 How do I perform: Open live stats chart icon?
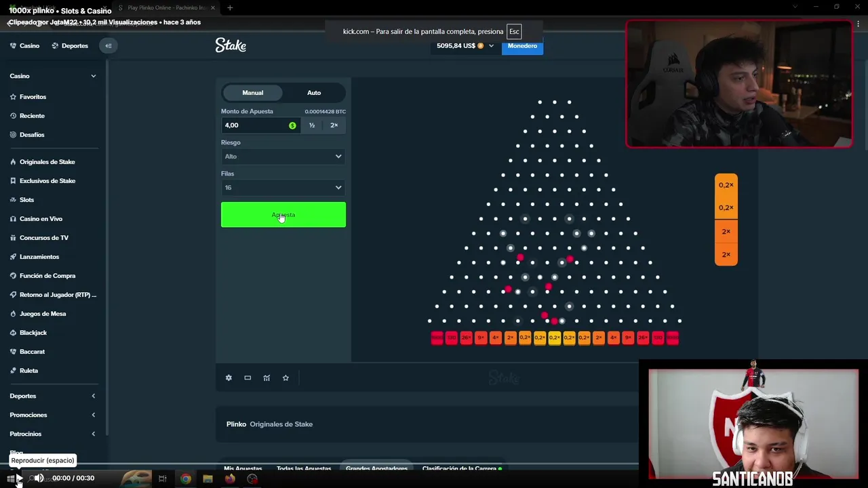267,378
